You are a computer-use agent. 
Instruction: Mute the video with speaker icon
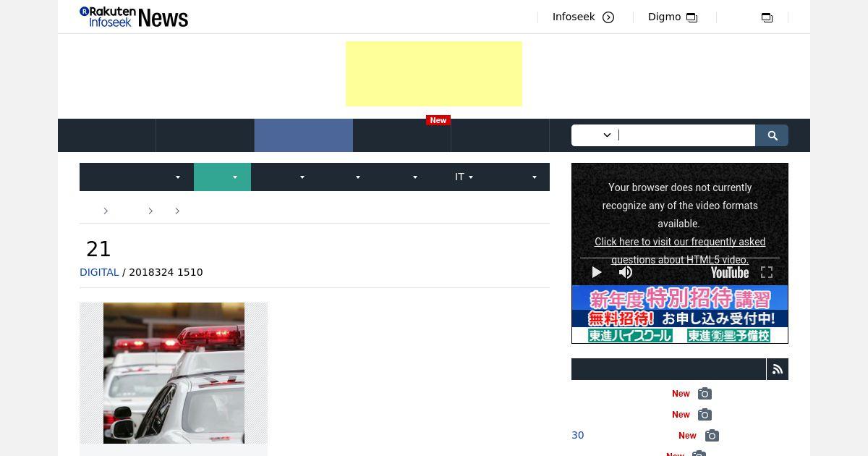[x=626, y=272]
